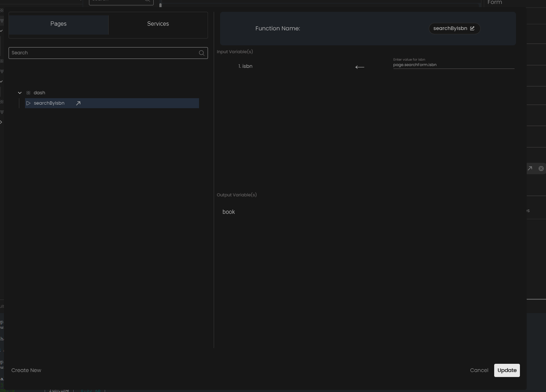The height and width of the screenshot is (392, 546).
Task: Collapse the dash tree node
Action: pos(20,93)
